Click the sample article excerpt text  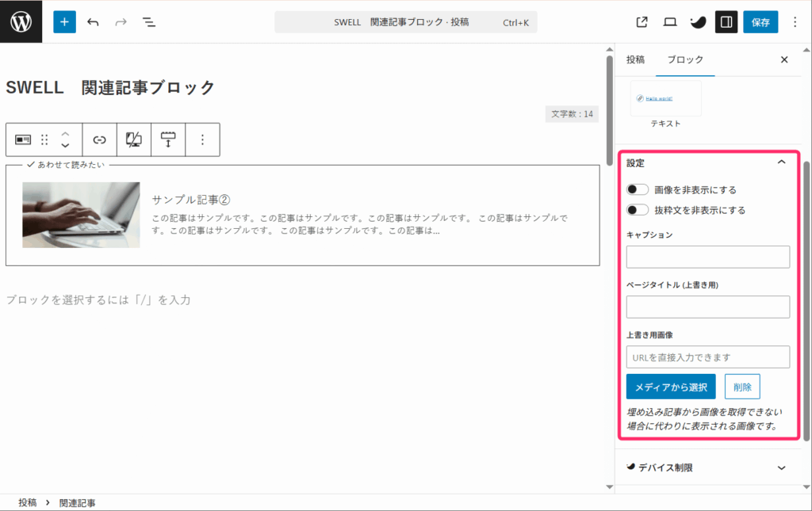pyautogui.click(x=359, y=224)
